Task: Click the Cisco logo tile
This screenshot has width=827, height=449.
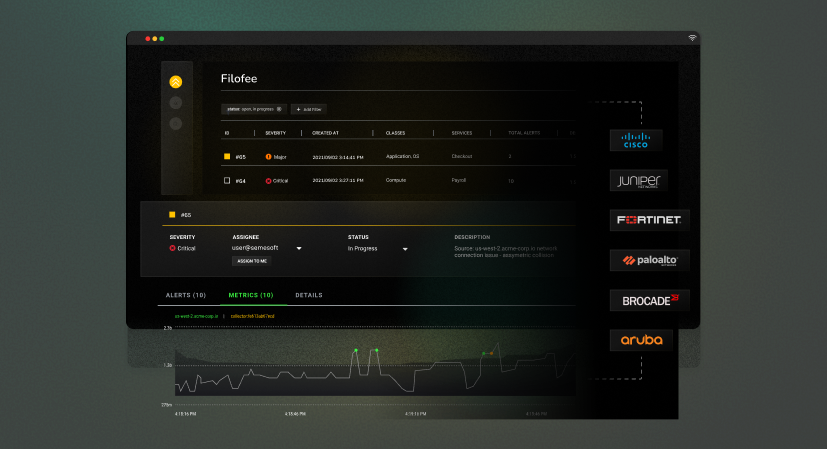Action: coord(636,140)
